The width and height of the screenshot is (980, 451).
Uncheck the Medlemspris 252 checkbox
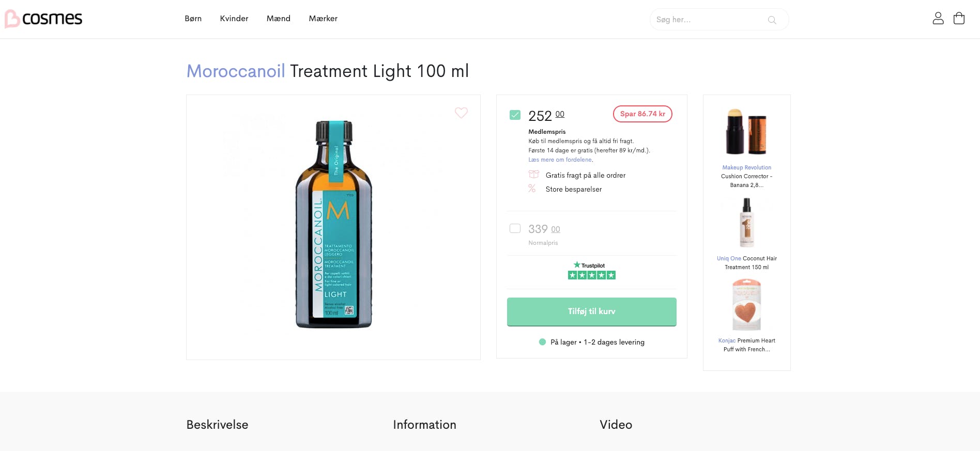pyautogui.click(x=515, y=115)
